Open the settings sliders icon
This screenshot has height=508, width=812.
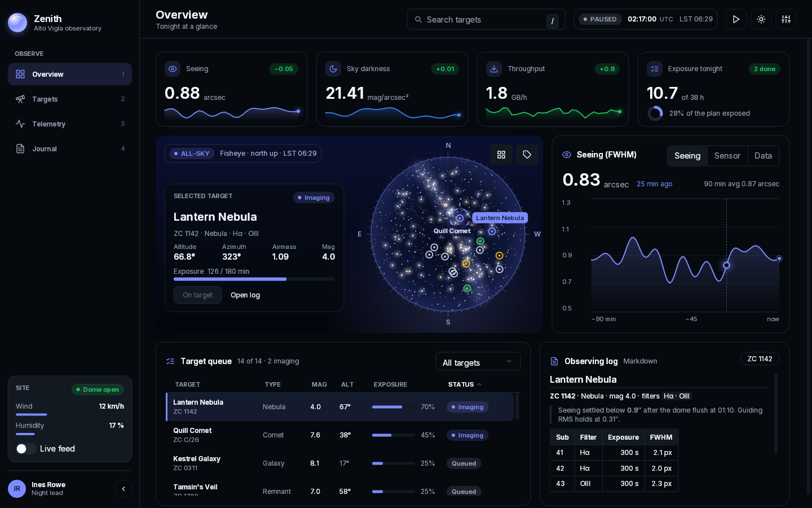tap(785, 19)
